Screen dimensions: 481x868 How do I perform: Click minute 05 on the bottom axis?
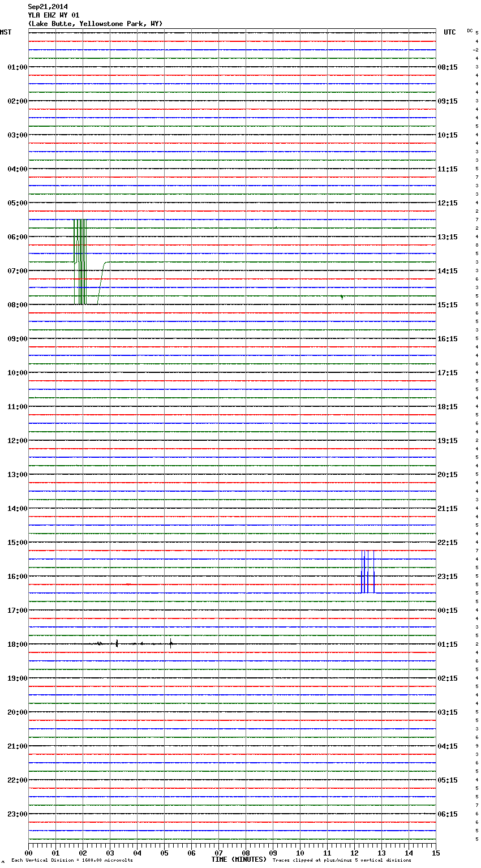[x=164, y=853]
